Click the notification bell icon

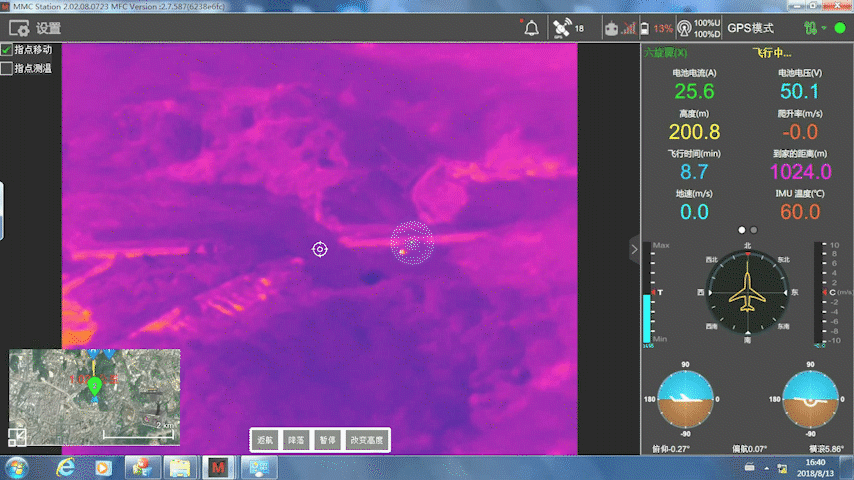[x=532, y=28]
